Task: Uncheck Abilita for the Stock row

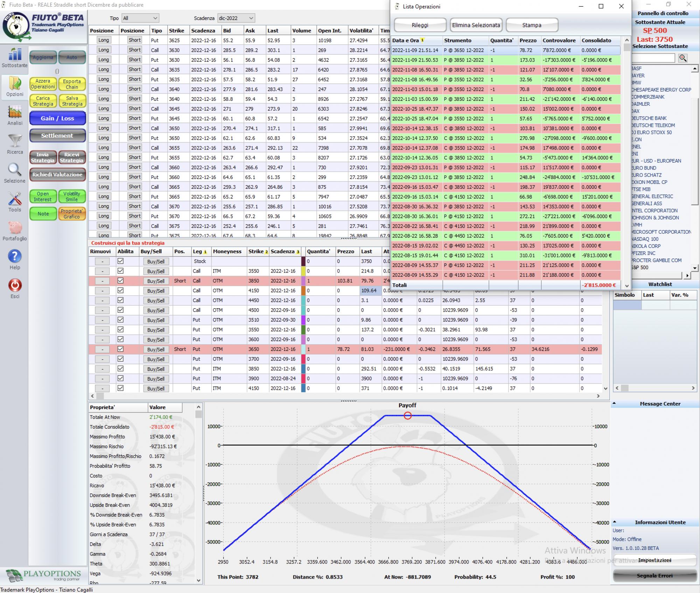Action: click(120, 261)
